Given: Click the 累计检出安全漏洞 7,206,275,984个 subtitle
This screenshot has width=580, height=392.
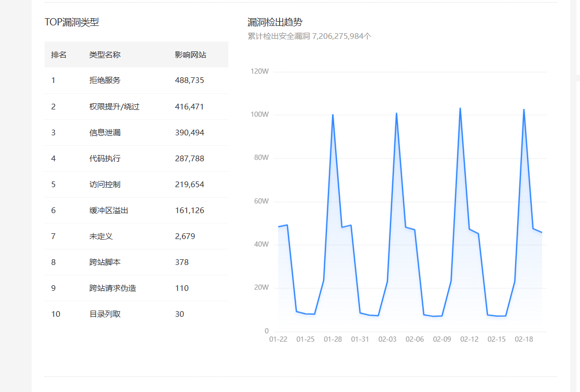Looking at the screenshot, I should click(x=309, y=36).
